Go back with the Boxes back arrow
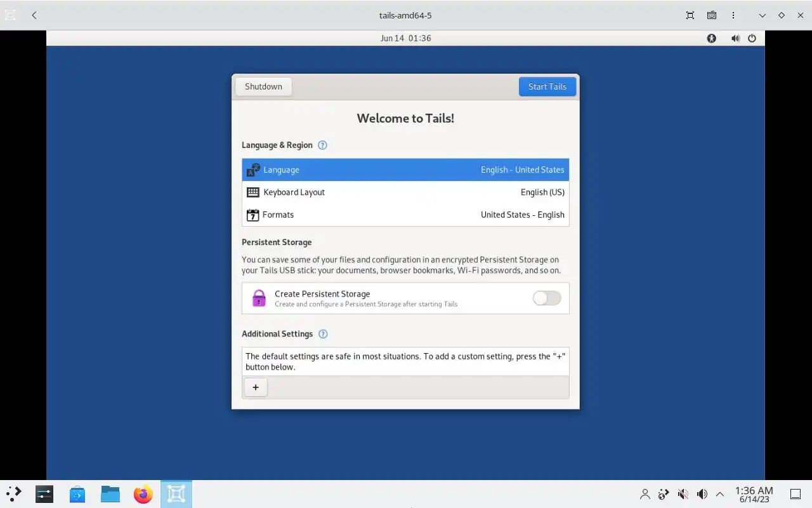The image size is (812, 508). pyautogui.click(x=34, y=15)
